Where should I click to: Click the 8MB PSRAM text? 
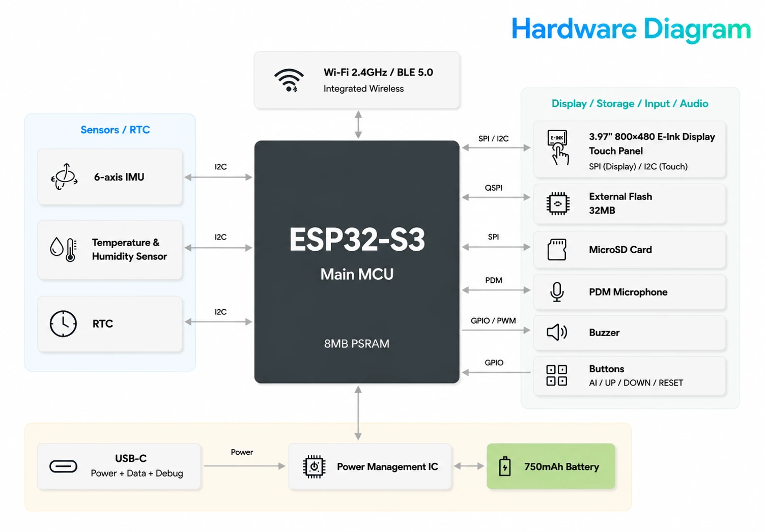point(357,344)
